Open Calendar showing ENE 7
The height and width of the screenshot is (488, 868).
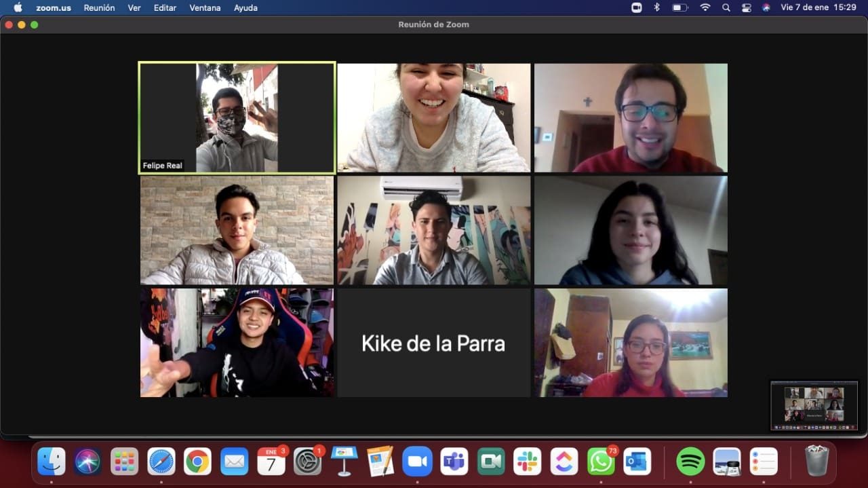point(271,462)
